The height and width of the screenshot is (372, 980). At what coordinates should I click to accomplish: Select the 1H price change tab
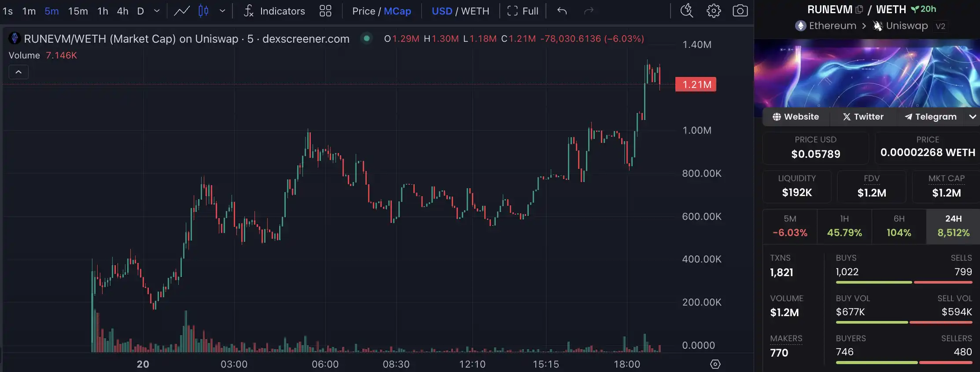coord(844,226)
